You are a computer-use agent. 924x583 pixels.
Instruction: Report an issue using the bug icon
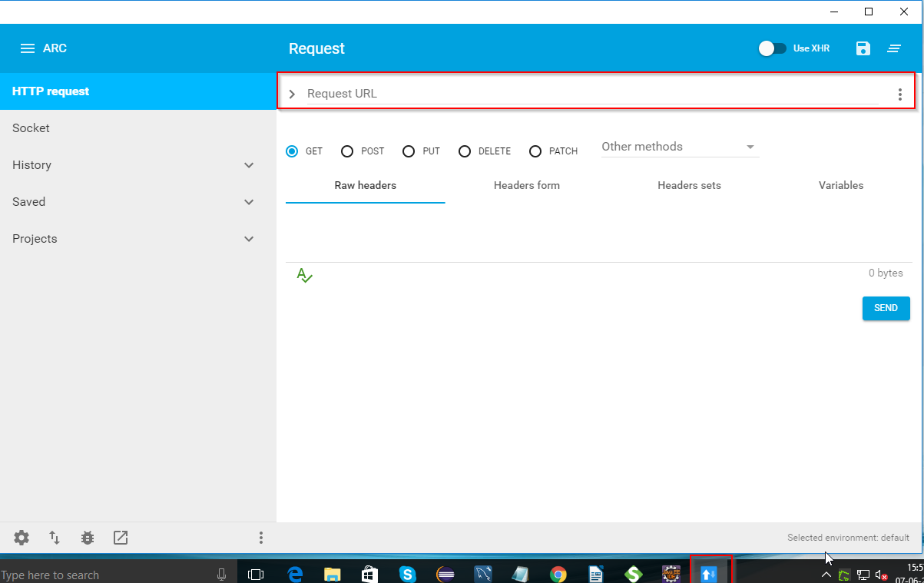[x=87, y=538]
